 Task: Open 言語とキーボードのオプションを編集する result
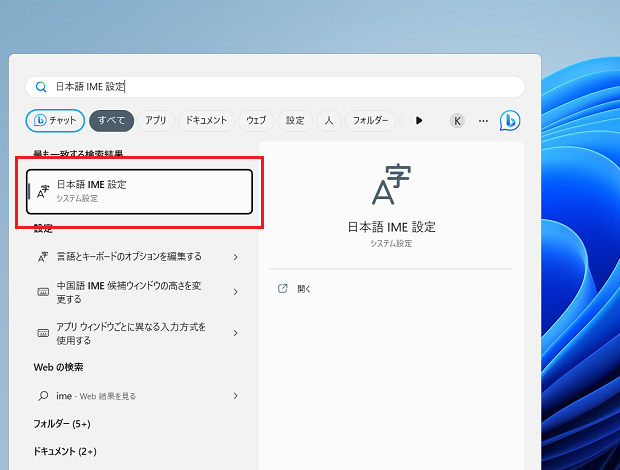(x=139, y=257)
